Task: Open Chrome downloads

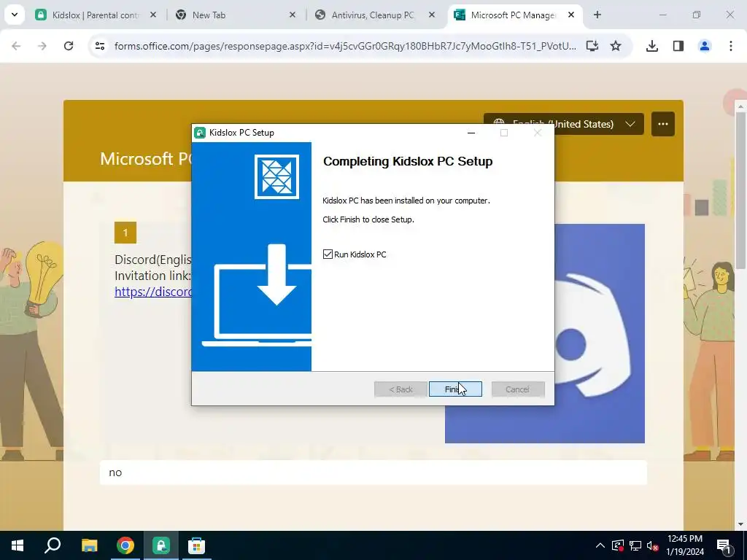Action: coord(652,46)
